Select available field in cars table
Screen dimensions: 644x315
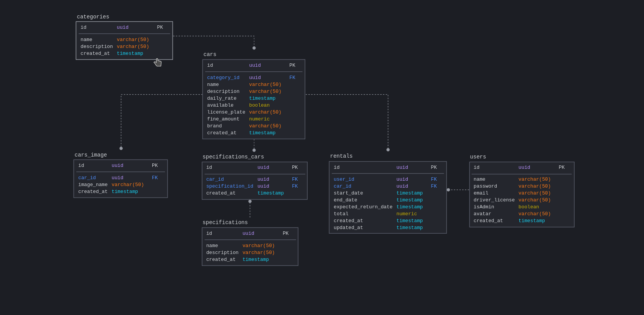point(220,105)
